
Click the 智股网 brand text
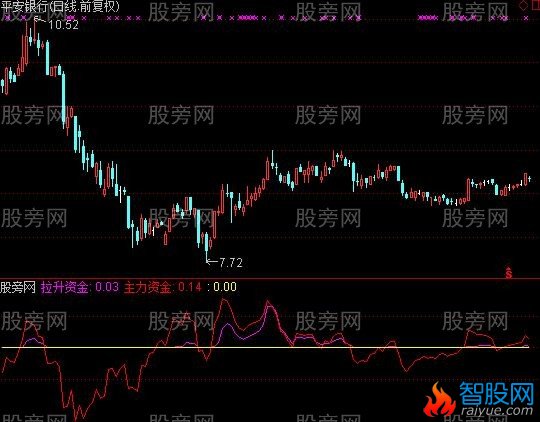[x=497, y=394]
